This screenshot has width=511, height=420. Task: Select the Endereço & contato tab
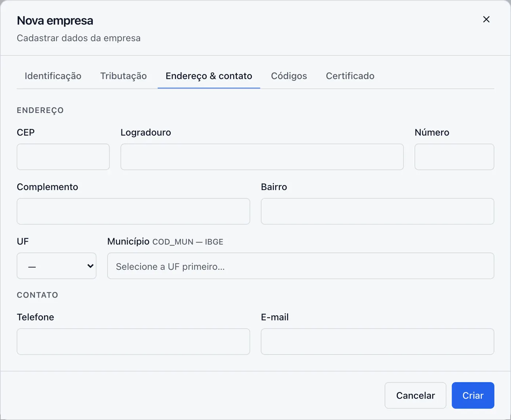(209, 76)
